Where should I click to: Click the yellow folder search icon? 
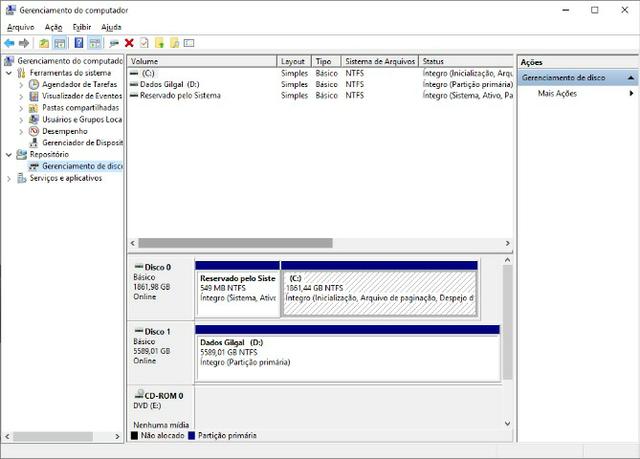point(174,43)
